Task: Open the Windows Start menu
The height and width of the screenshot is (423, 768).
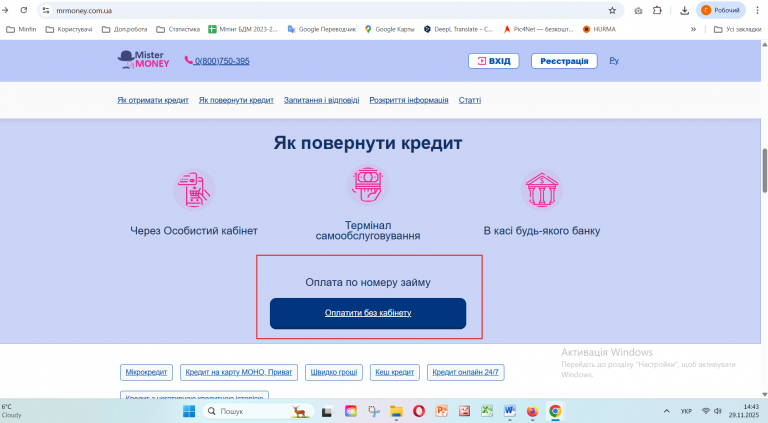Action: point(189,411)
